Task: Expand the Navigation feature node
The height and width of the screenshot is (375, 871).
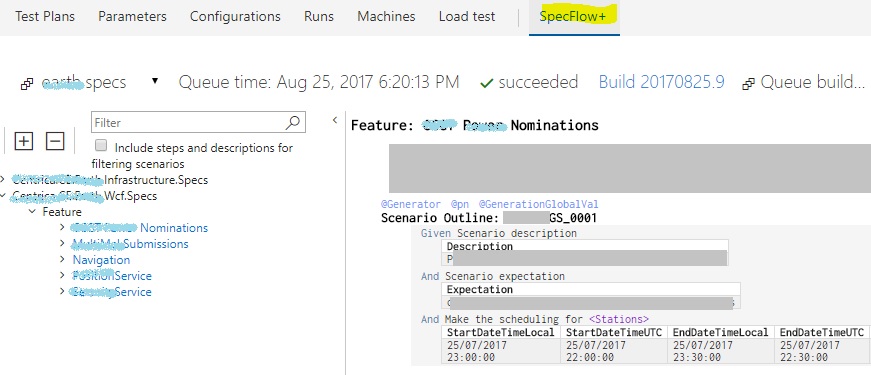Action: click(x=63, y=259)
